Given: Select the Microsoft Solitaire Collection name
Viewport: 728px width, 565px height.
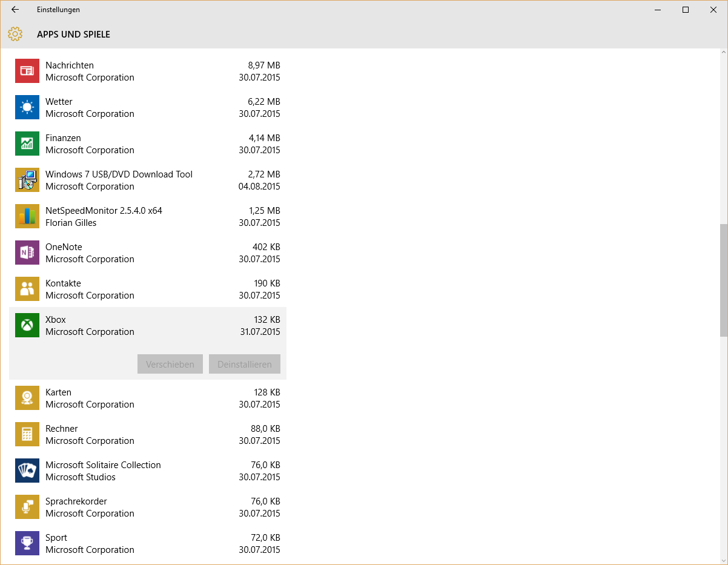Looking at the screenshot, I should (x=103, y=465).
